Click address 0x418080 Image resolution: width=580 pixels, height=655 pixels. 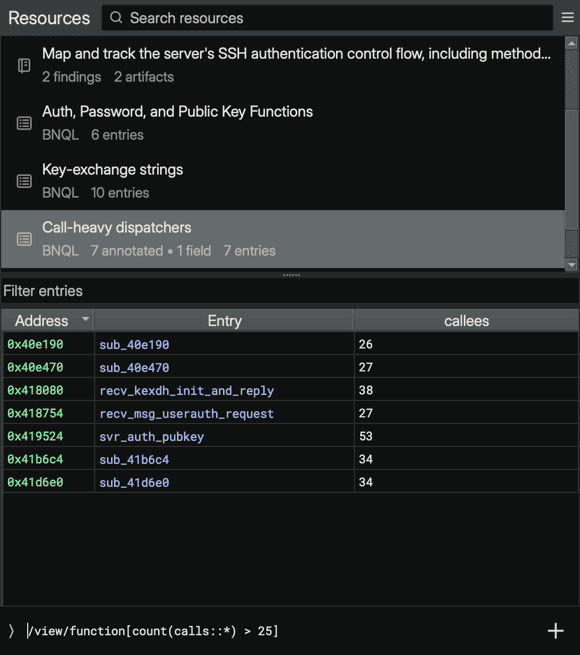pos(35,390)
